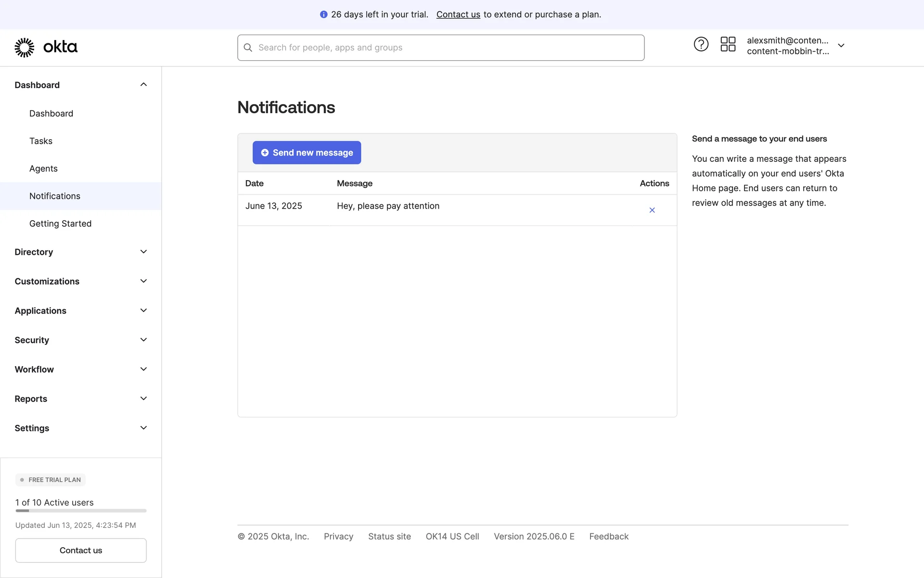The image size is (924, 578).
Task: Click Send new message button
Action: [307, 153]
